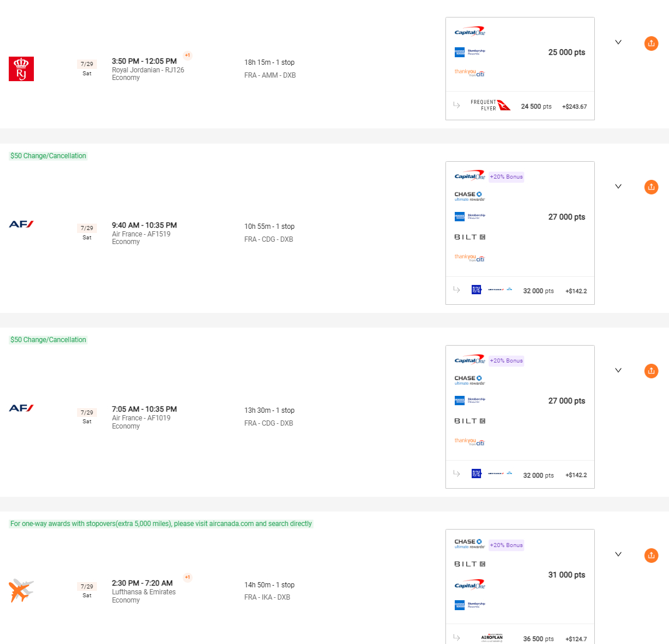Click Amex Membership Rewards logo in Lufthansa card
Screen dimensions: 669x644
[470, 605]
